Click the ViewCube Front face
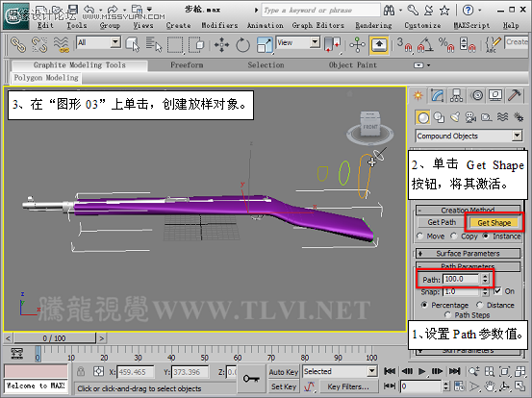Viewport: 532px width, 398px height. [370, 127]
